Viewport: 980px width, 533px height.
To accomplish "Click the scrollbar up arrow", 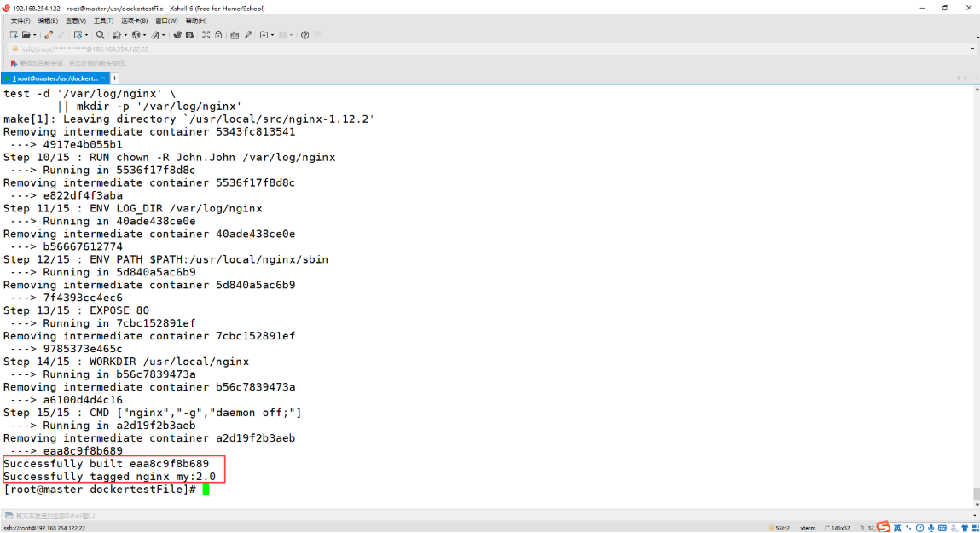I will tap(977, 90).
